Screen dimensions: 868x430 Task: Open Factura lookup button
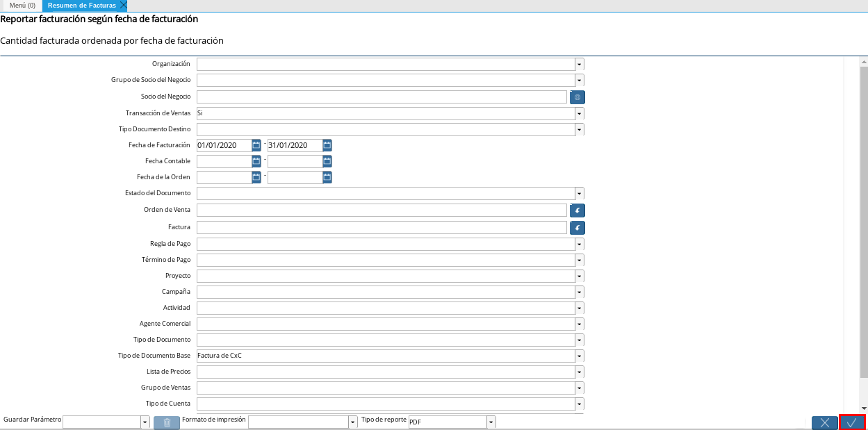578,228
